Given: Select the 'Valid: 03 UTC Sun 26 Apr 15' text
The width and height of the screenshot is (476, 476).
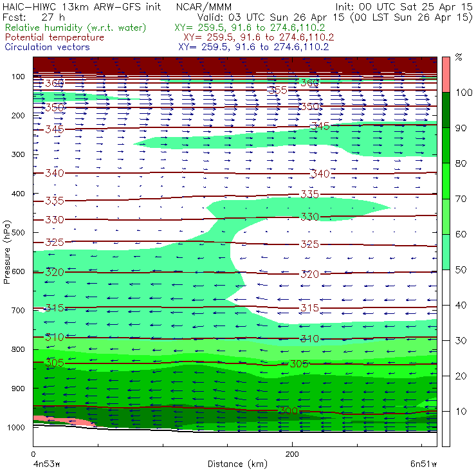Looking at the screenshot, I should [x=271, y=17].
